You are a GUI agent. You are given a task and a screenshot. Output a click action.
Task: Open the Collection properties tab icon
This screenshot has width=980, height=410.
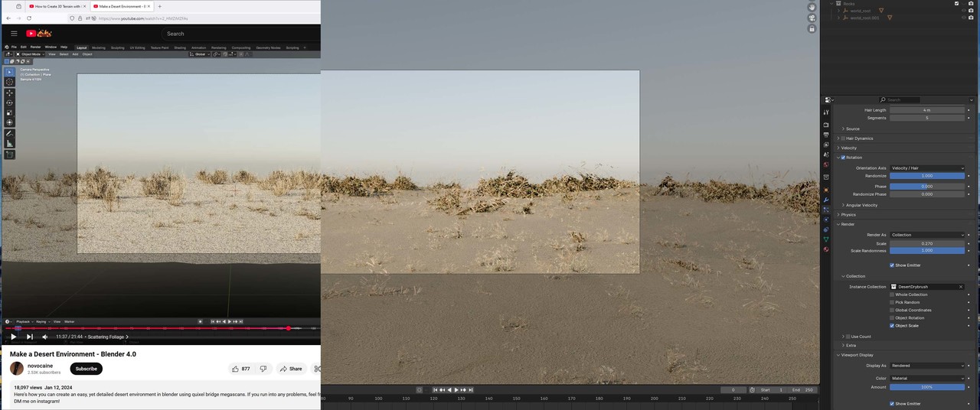[826, 177]
